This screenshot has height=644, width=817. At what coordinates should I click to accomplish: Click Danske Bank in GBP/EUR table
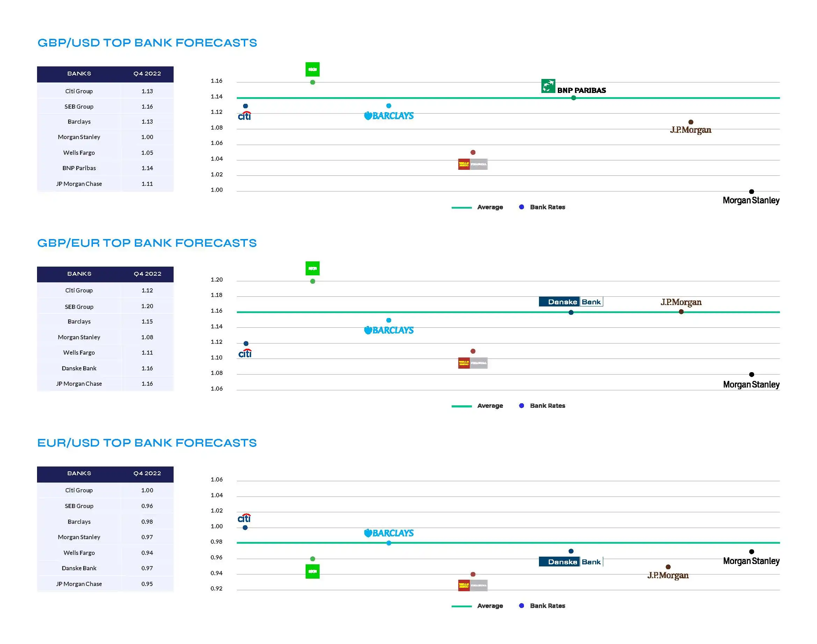coord(79,368)
